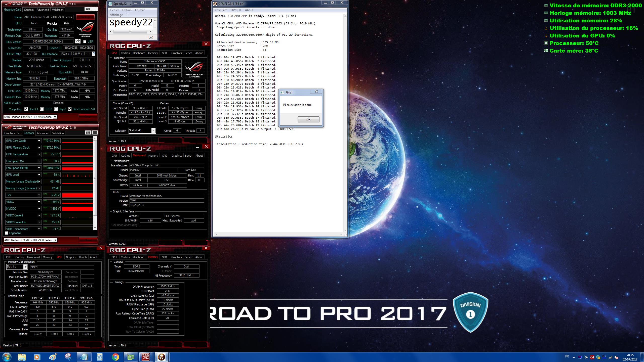644x362 pixels.
Task: Expand the Fan Speed (RPM) sensor dropdown
Action: click(39, 168)
